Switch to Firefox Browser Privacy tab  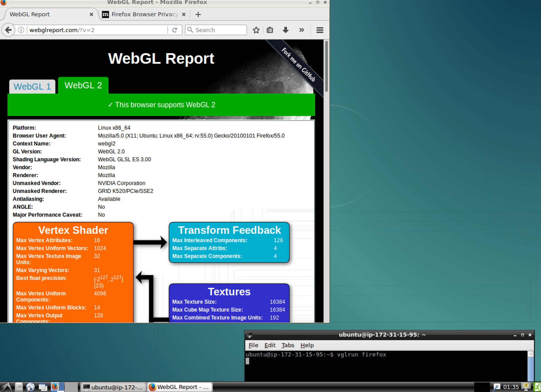coord(145,15)
